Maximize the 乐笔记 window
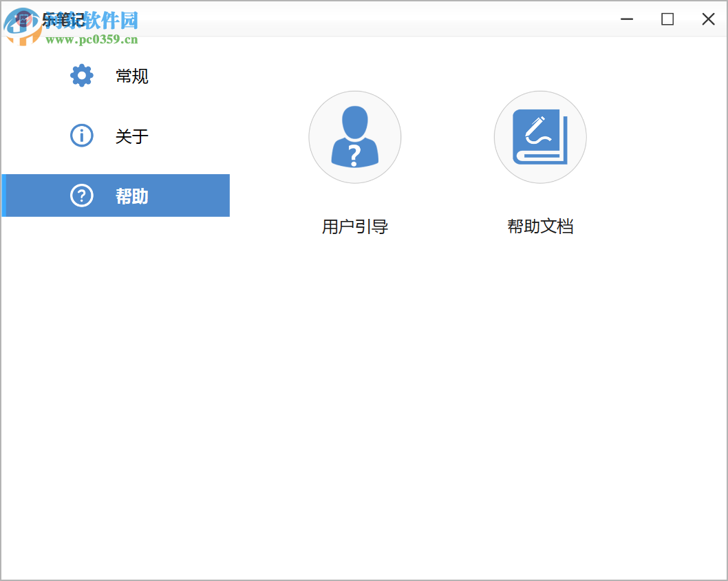 point(667,19)
